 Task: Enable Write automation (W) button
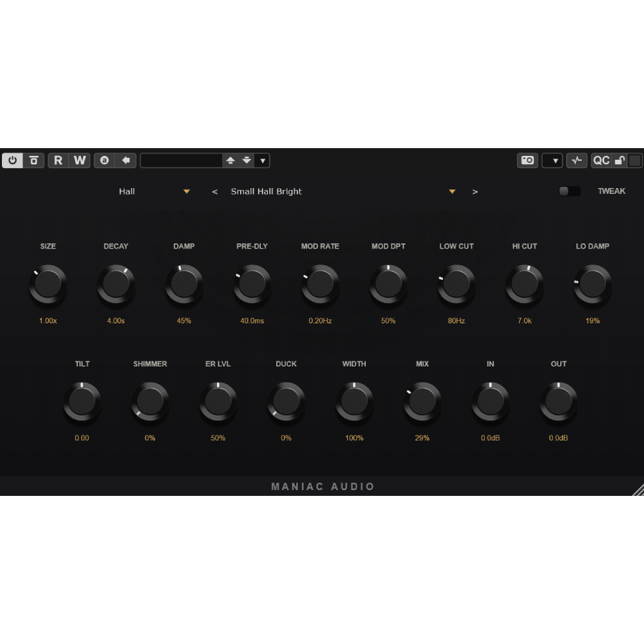80,160
